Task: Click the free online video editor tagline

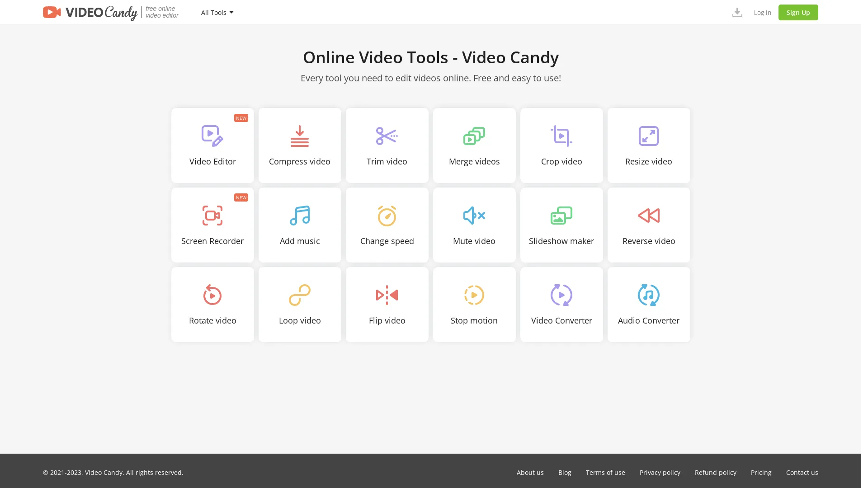Action: [162, 12]
